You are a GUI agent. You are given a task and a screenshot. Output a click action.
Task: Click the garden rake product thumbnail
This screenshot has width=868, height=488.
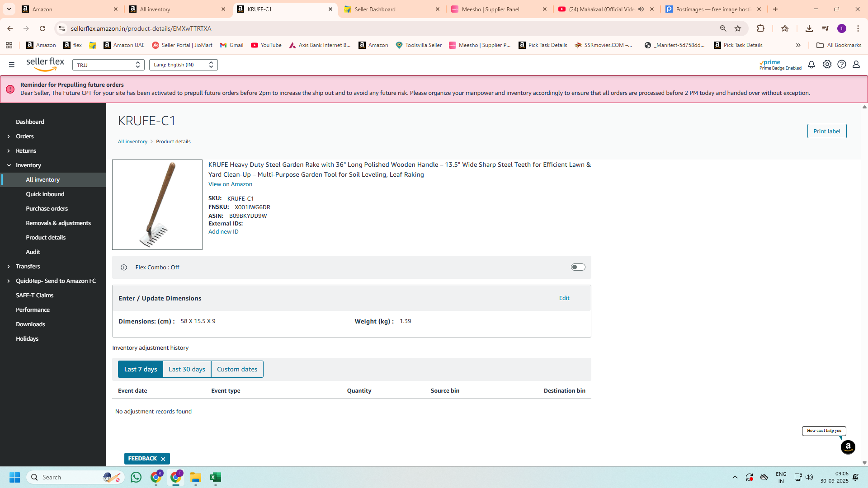[x=157, y=205]
